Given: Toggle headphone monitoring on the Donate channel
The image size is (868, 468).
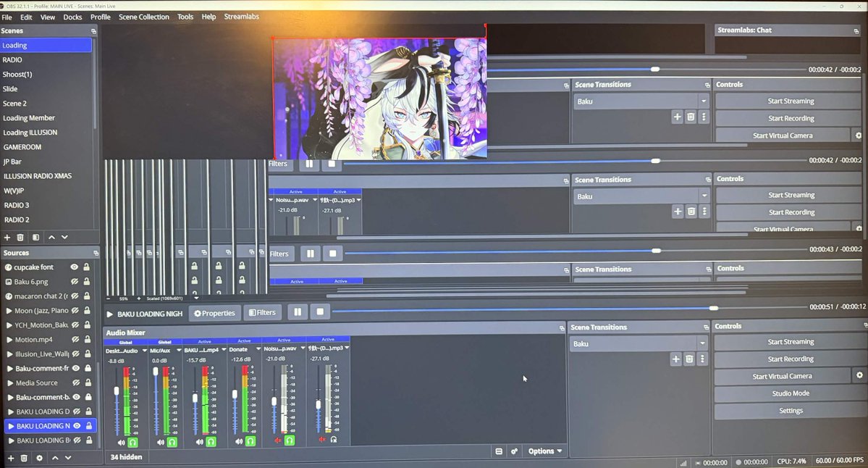Looking at the screenshot, I should (x=250, y=440).
